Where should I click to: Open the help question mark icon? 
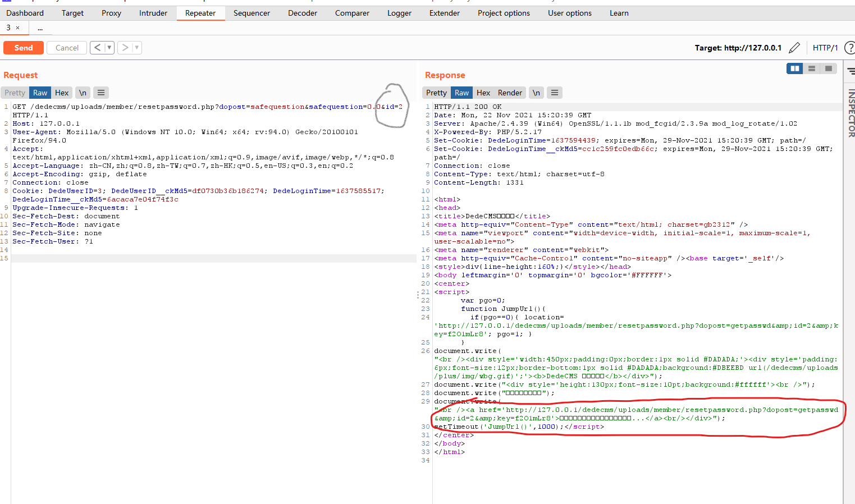[849, 48]
